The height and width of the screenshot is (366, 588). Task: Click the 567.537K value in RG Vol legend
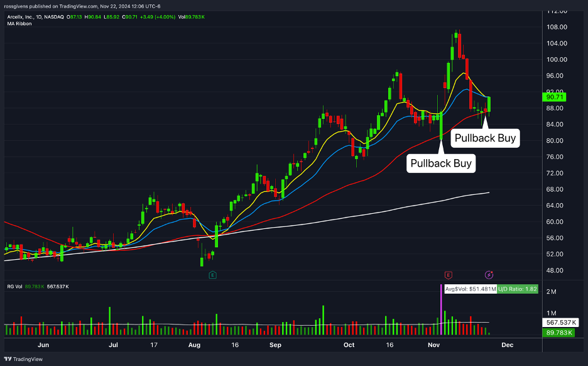tap(58, 286)
